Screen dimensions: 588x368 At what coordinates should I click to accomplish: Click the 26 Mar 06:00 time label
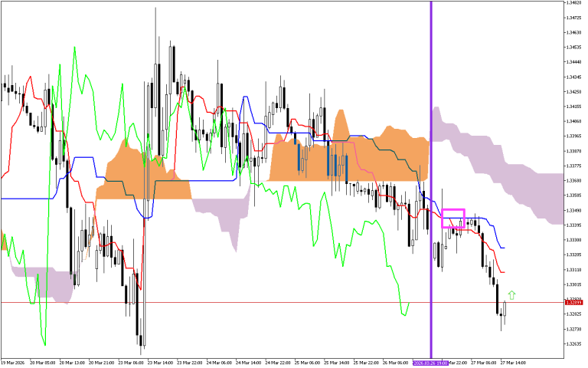(396, 363)
